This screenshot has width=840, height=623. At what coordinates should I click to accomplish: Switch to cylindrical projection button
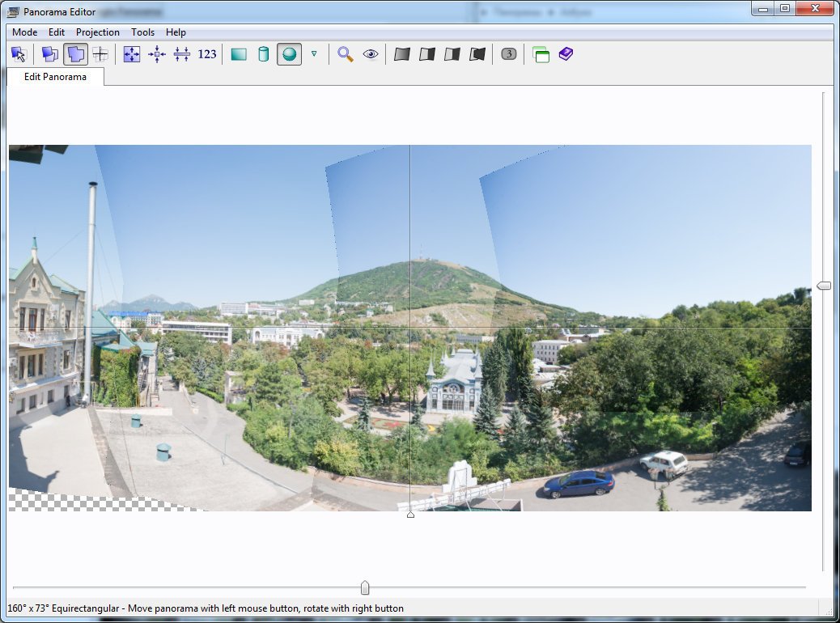(x=264, y=54)
